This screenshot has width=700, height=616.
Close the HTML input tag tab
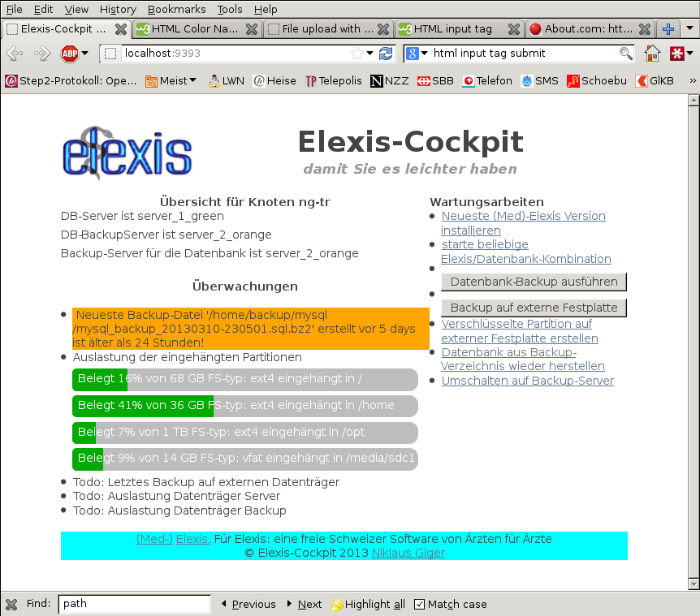click(x=514, y=29)
